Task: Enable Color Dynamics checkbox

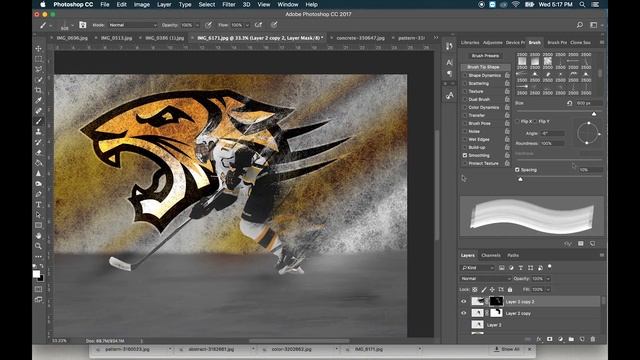Action: 465,107
